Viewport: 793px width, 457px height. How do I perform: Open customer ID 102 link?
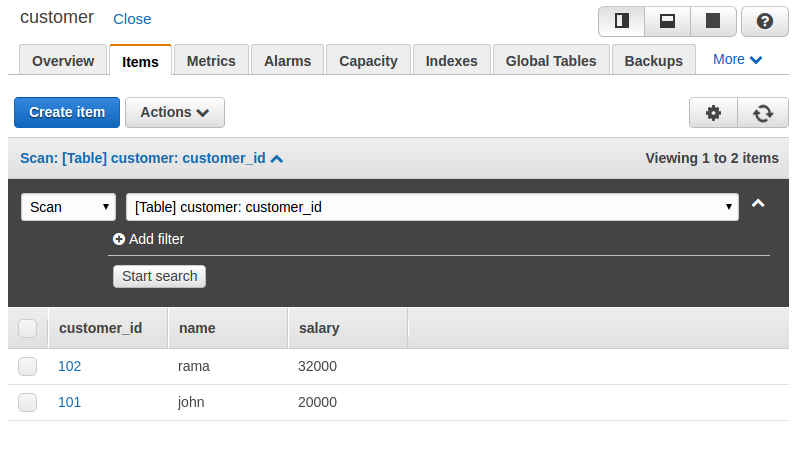tap(69, 366)
